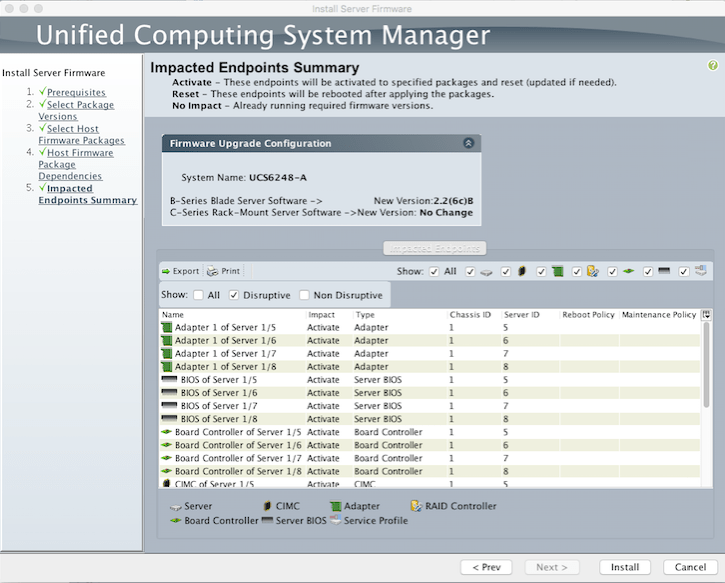
Task: Collapse the Firmware Upgrade Configuration panel
Action: point(468,143)
